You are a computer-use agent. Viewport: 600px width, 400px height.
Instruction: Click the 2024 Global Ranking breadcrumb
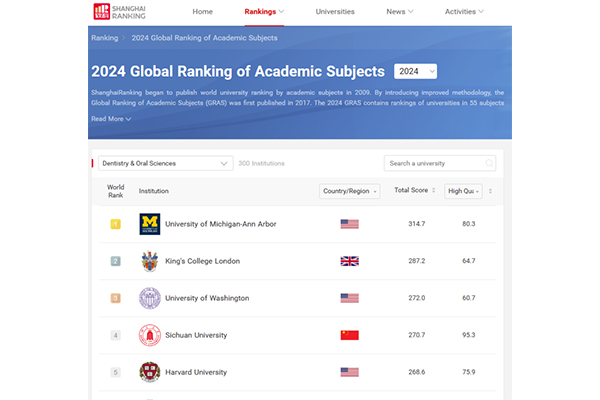click(204, 38)
